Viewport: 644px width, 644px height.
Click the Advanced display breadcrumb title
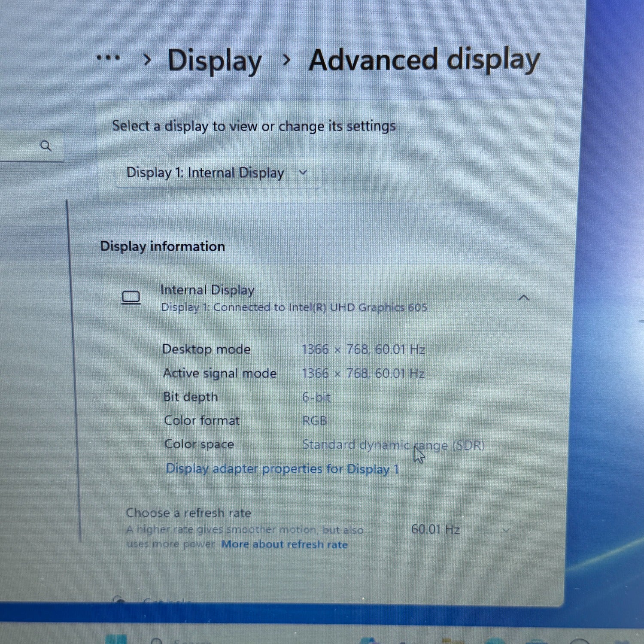(424, 60)
